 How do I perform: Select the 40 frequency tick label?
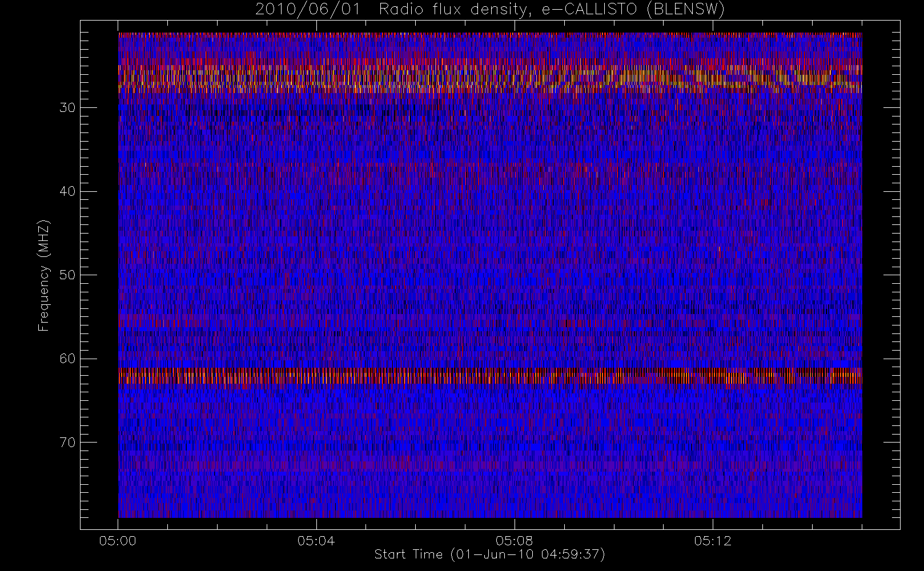[x=67, y=191]
